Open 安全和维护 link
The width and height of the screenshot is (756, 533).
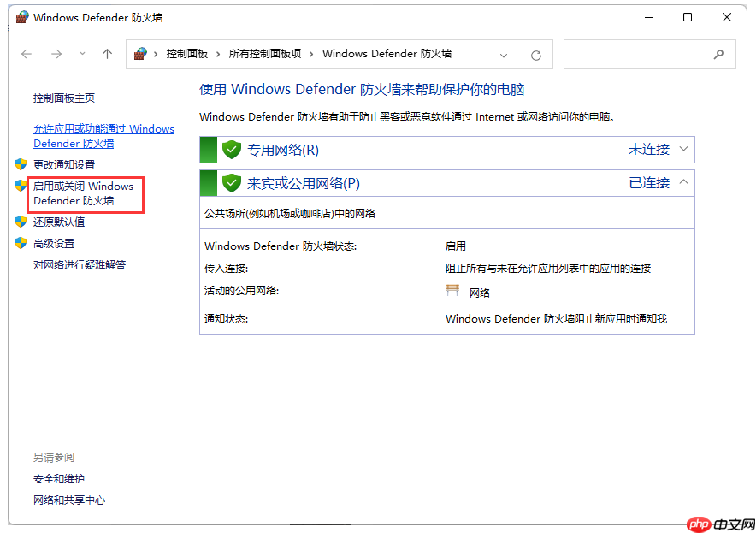(59, 479)
